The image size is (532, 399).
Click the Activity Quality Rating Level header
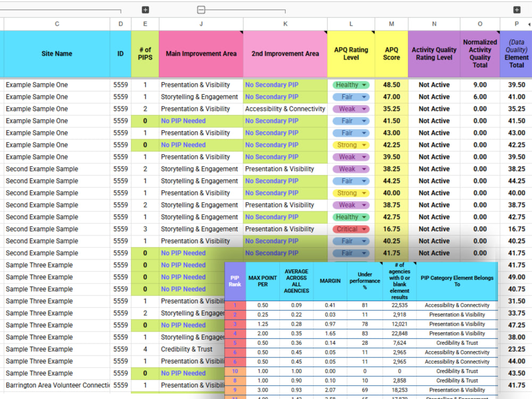(434, 54)
